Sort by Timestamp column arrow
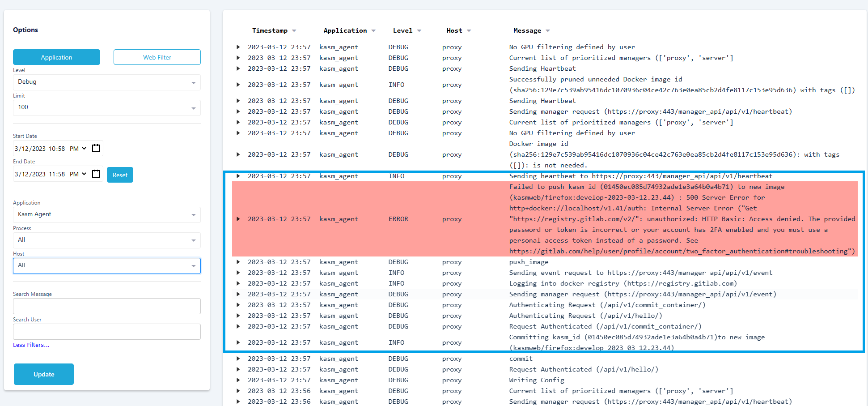 [x=294, y=31]
